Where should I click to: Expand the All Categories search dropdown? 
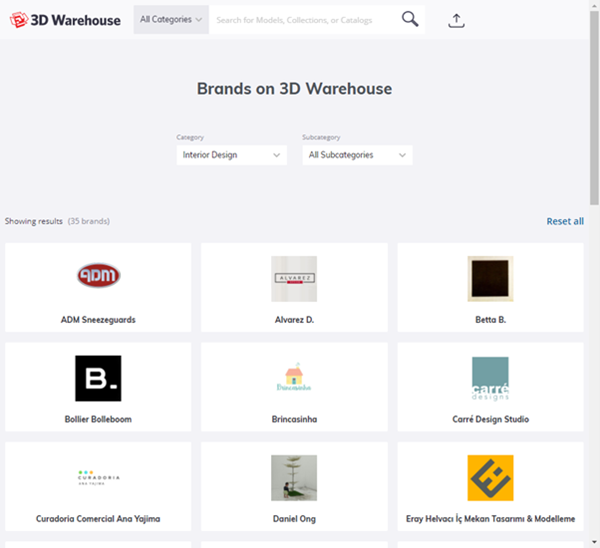pyautogui.click(x=171, y=19)
